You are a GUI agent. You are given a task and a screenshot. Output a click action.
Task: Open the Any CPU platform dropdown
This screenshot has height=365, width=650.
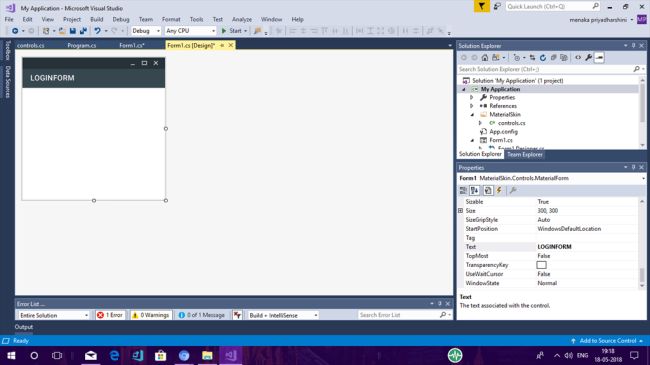[x=190, y=31]
